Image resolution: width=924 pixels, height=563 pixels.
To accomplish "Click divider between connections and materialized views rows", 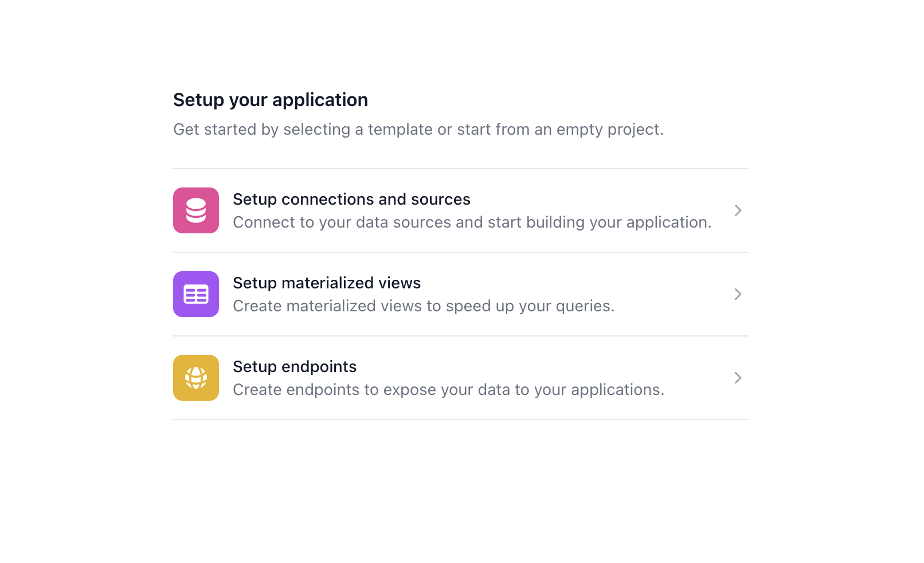I will coord(460,252).
